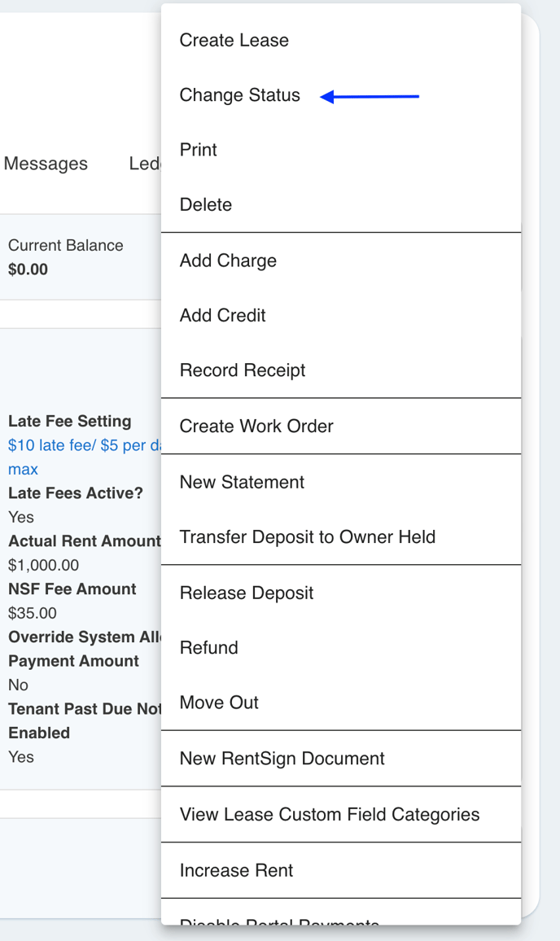Choose Release Deposit menu item
Image resolution: width=560 pixels, height=941 pixels.
point(247,593)
